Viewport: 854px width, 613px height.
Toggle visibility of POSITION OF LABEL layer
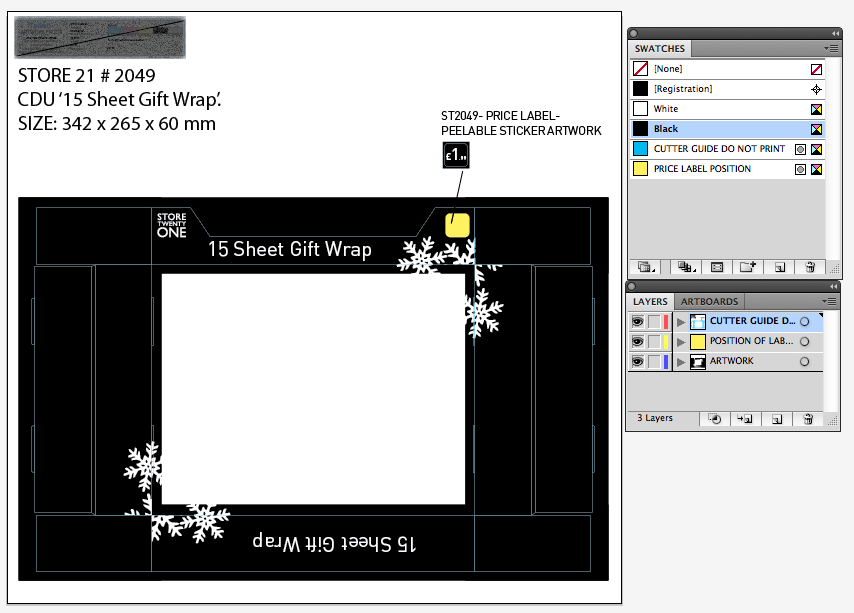tap(637, 342)
